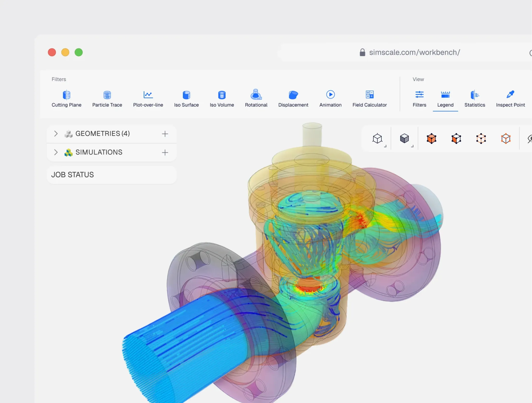The image size is (532, 403).
Task: Minimize the window with yellow button
Action: 65,52
